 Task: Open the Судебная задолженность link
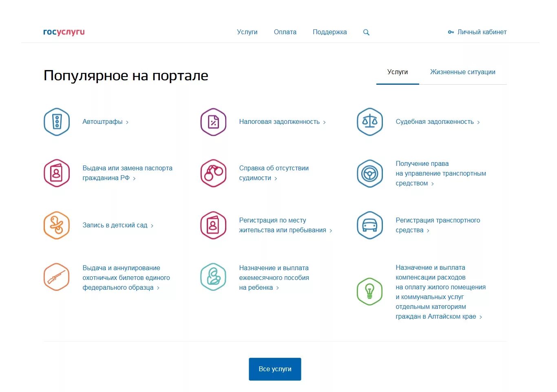click(435, 122)
